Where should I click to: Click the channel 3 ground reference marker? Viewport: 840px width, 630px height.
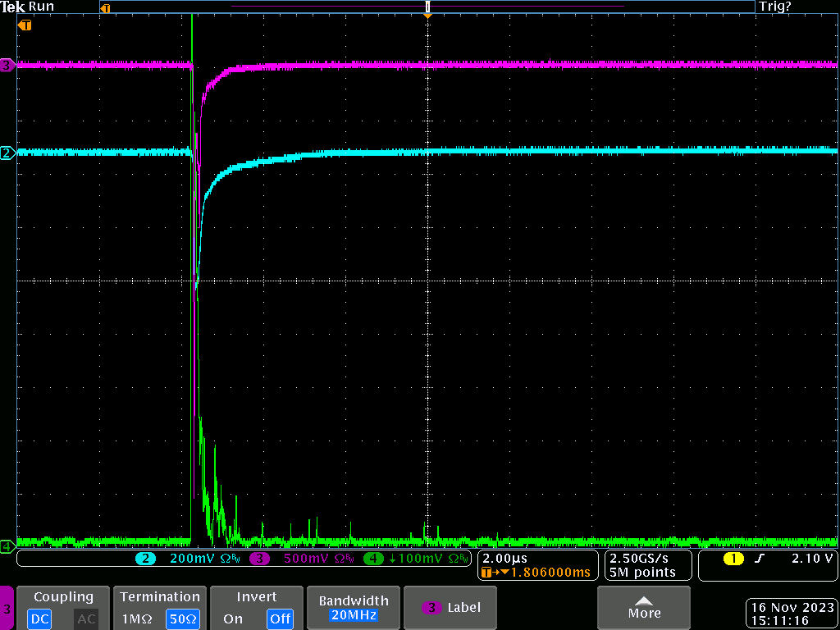pos(7,65)
